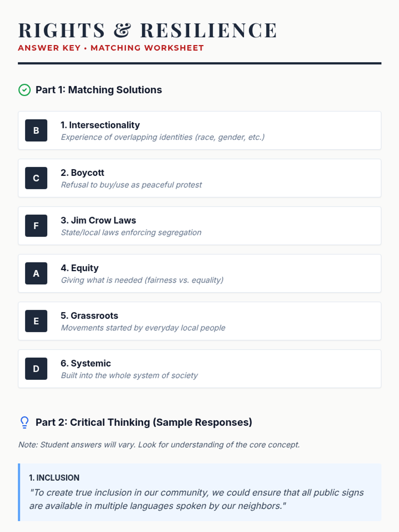This screenshot has height=532, width=399.
Task: Click the 1. Intersectionality term title
Action: tap(100, 125)
